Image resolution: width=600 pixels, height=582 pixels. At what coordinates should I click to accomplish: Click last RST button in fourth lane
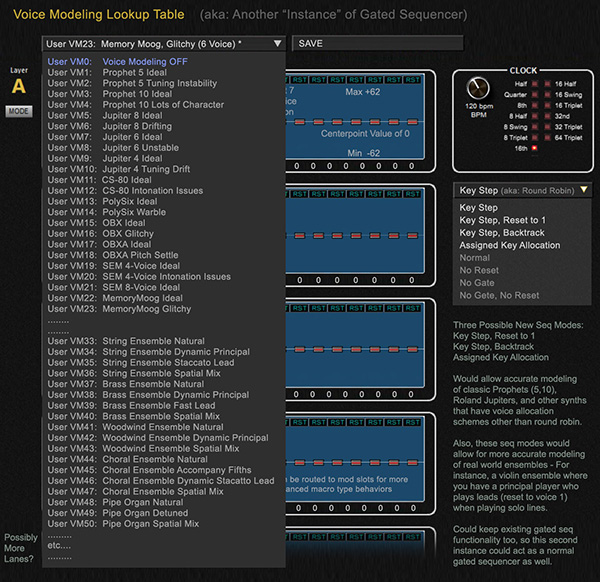412,422
